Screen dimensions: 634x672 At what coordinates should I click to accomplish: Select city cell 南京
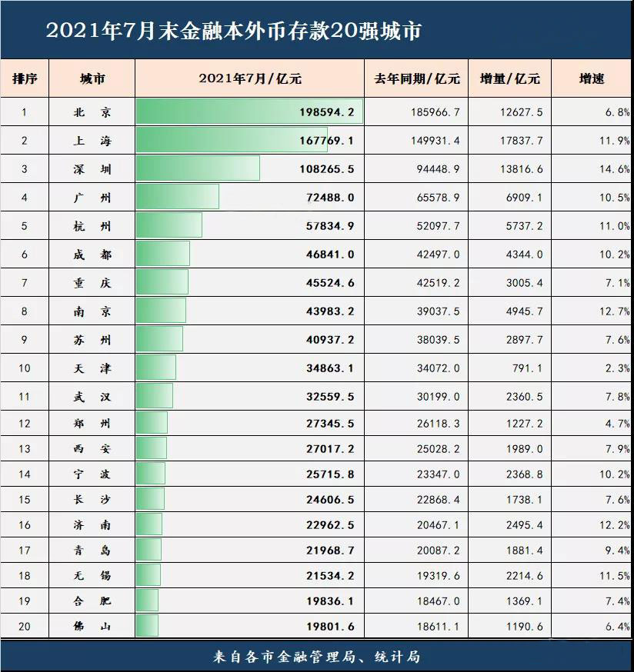[92, 311]
